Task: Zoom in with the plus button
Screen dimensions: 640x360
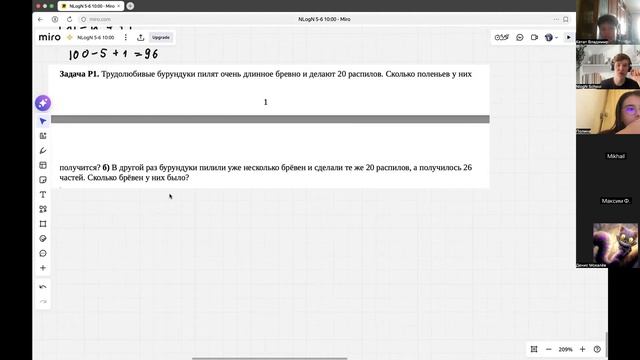Action: coord(582,349)
